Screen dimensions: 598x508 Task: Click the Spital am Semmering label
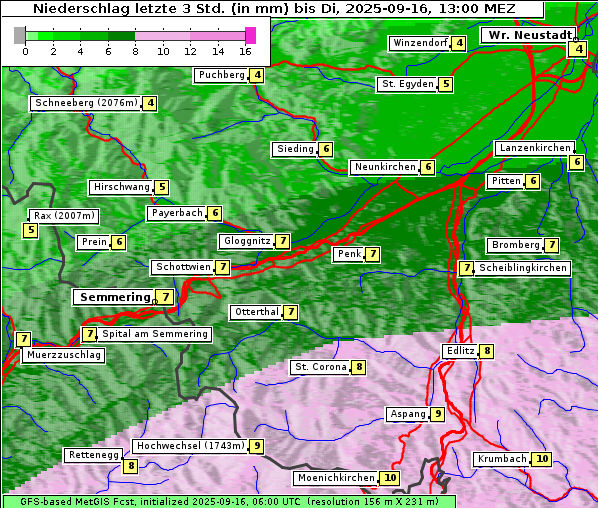pyautogui.click(x=154, y=334)
